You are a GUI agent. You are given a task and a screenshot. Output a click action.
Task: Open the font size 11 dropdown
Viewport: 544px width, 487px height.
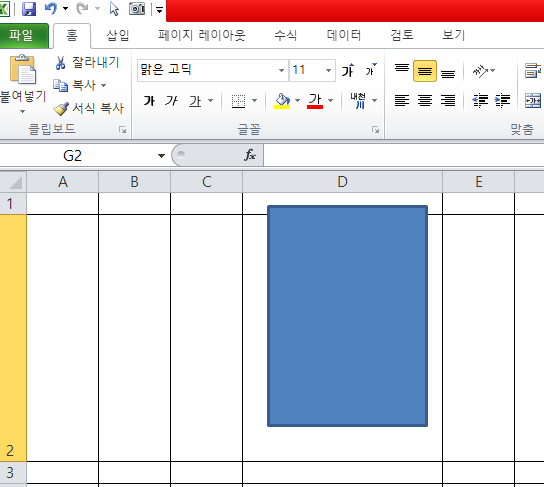(x=328, y=70)
